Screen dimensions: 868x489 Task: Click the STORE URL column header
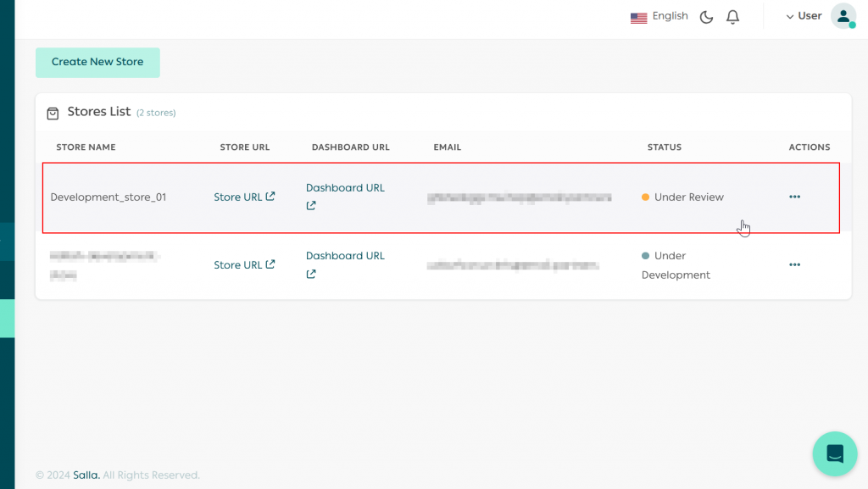[x=245, y=147]
